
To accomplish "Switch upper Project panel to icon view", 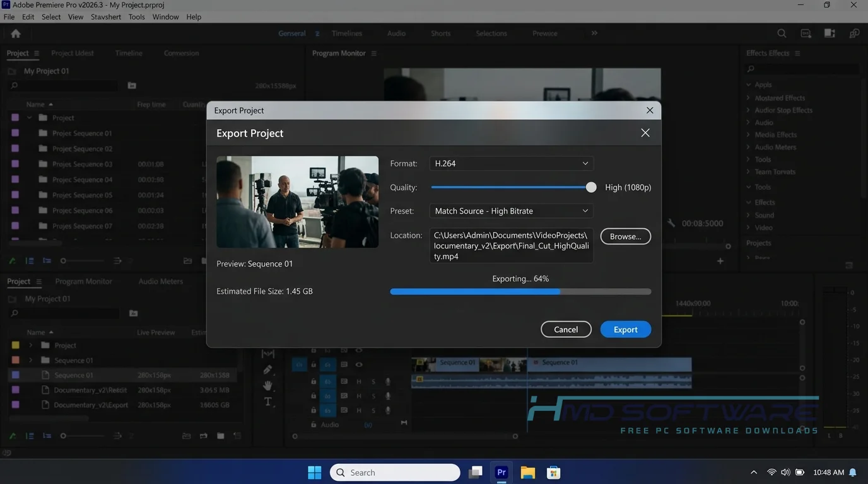I will coord(47,260).
